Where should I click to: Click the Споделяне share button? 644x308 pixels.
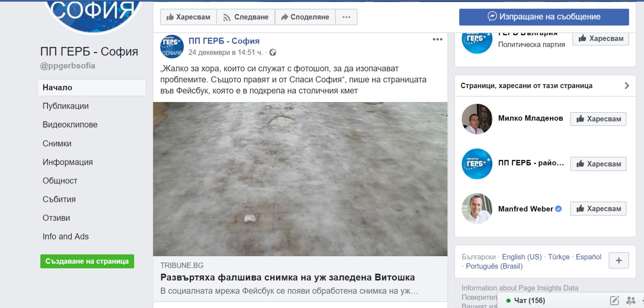pyautogui.click(x=305, y=17)
